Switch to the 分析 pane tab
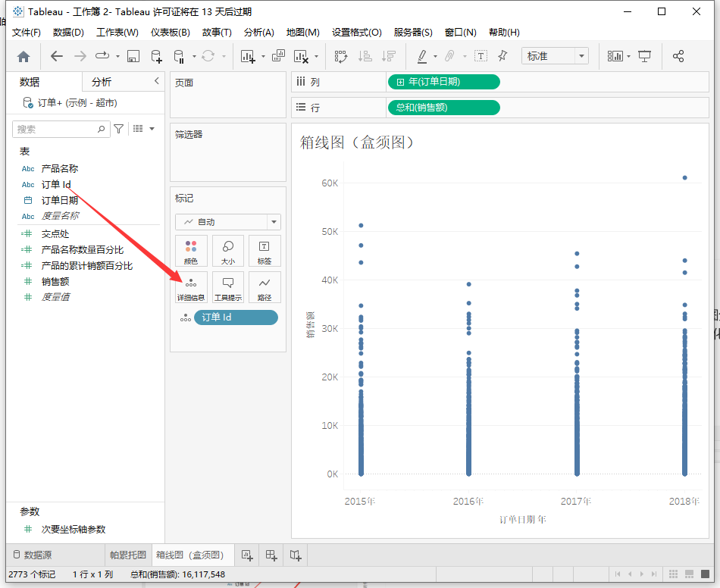This screenshot has height=588, width=720. click(102, 82)
